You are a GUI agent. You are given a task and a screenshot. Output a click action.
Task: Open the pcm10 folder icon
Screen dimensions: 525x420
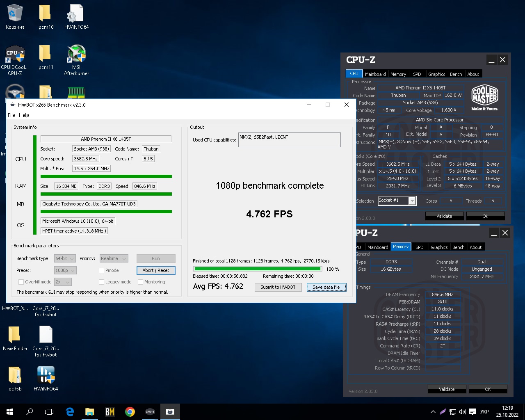coord(46,17)
